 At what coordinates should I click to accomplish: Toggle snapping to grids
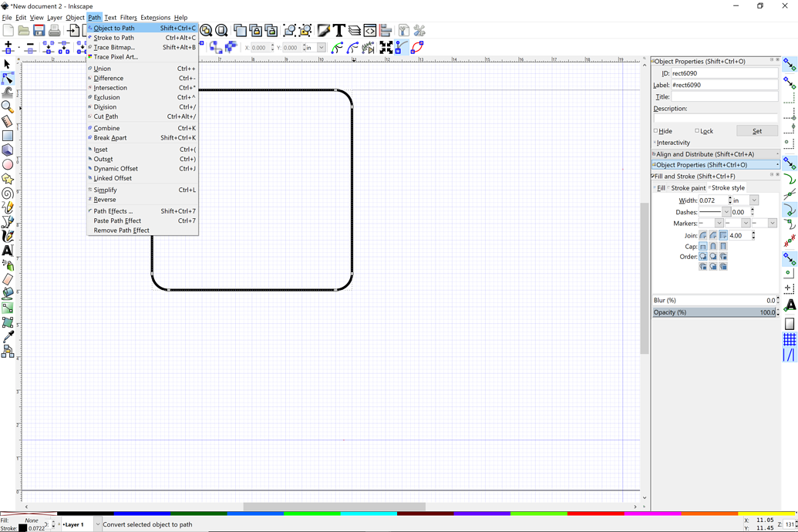(x=790, y=338)
